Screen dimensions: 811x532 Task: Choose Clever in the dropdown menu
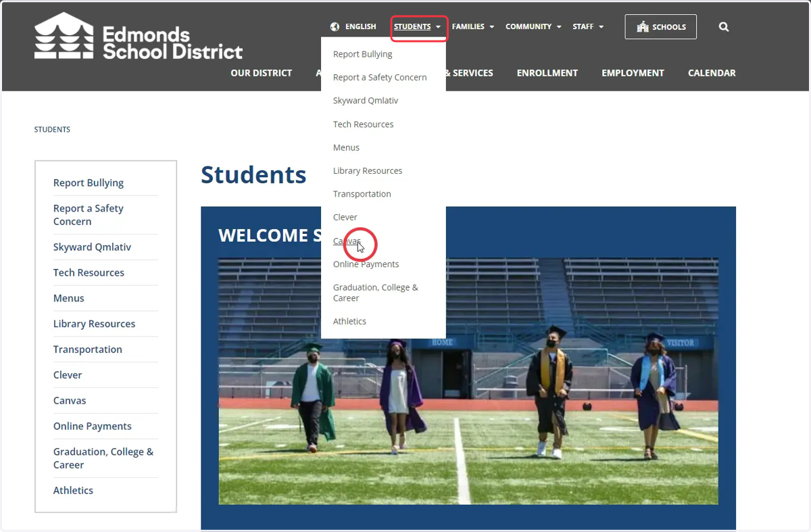pyautogui.click(x=345, y=217)
